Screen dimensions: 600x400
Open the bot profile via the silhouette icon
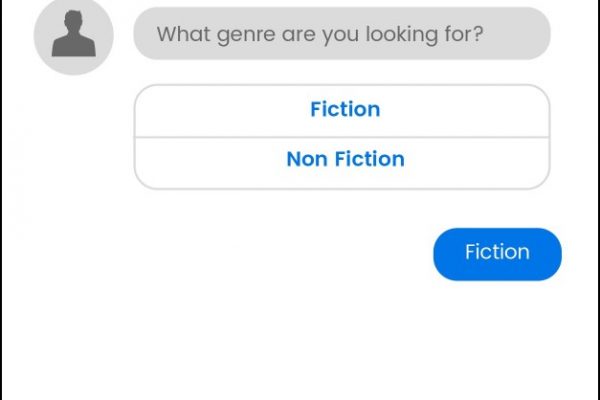pyautogui.click(x=73, y=35)
